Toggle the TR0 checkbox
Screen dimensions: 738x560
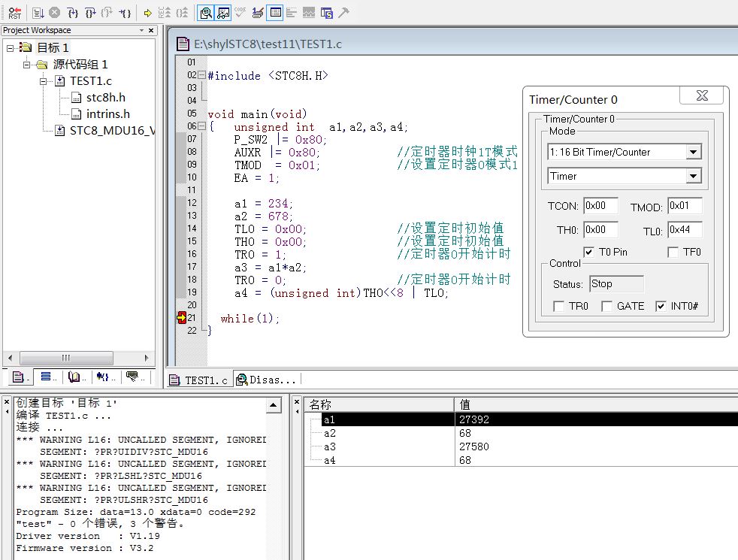point(558,307)
